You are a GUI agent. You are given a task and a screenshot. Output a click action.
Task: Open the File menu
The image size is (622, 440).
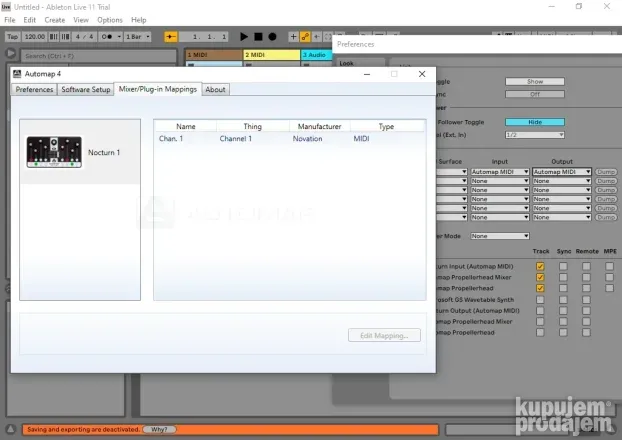coord(10,20)
